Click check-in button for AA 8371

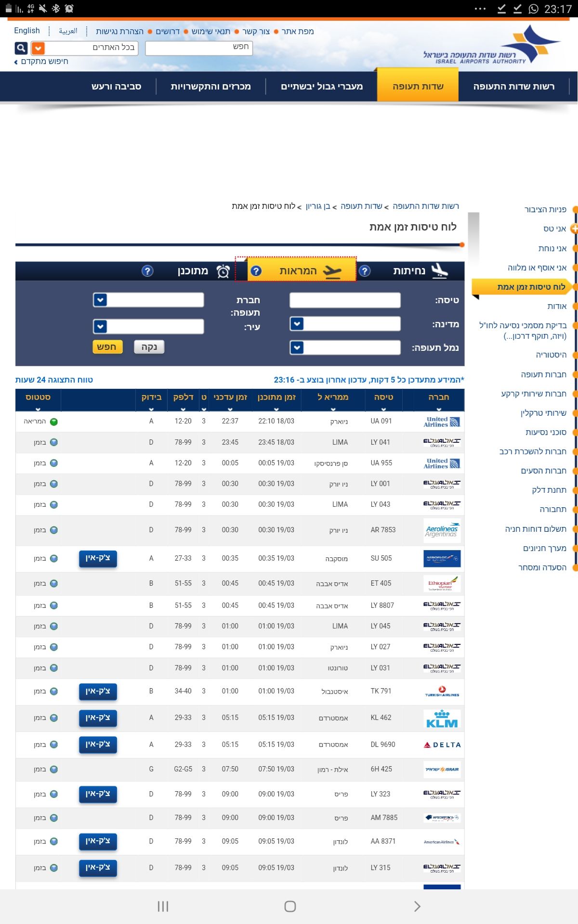coord(98,841)
